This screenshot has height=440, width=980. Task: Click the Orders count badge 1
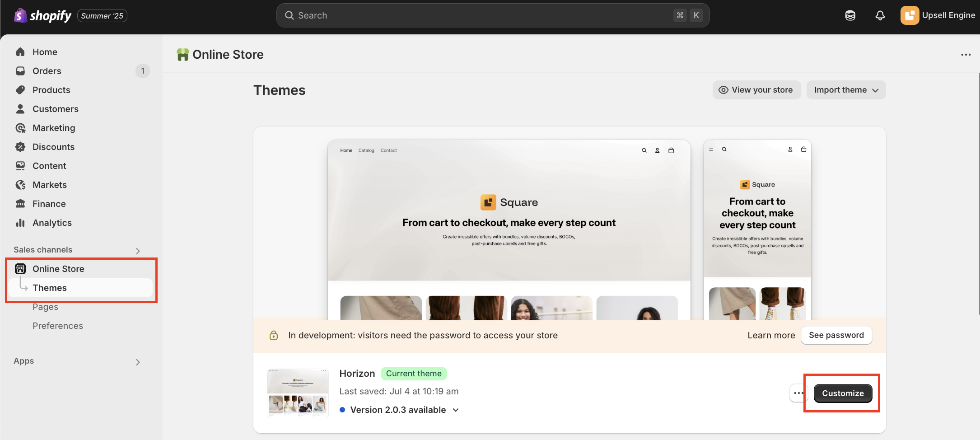click(x=143, y=71)
